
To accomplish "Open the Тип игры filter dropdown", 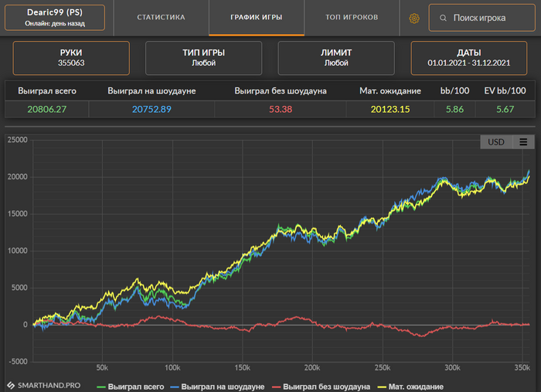I will [x=204, y=58].
